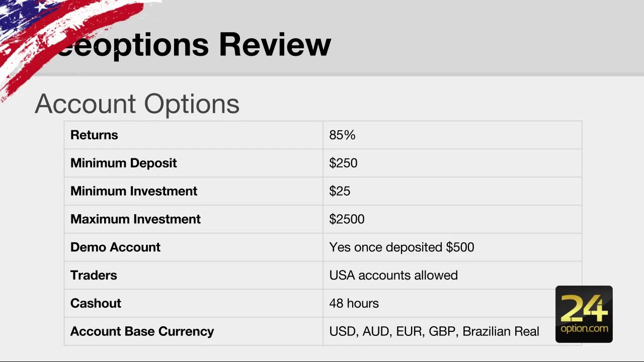Select the $250 deposit value
644x362 pixels.
tap(343, 163)
